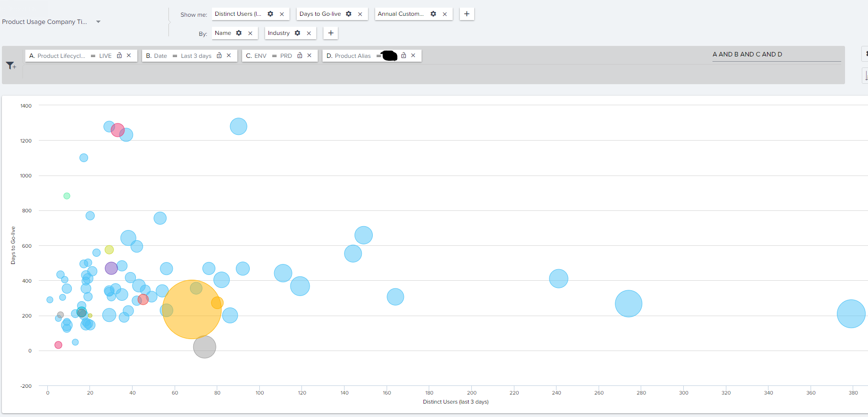The width and height of the screenshot is (868, 417).
Task: Remove the Industry group-by field
Action: tap(309, 33)
